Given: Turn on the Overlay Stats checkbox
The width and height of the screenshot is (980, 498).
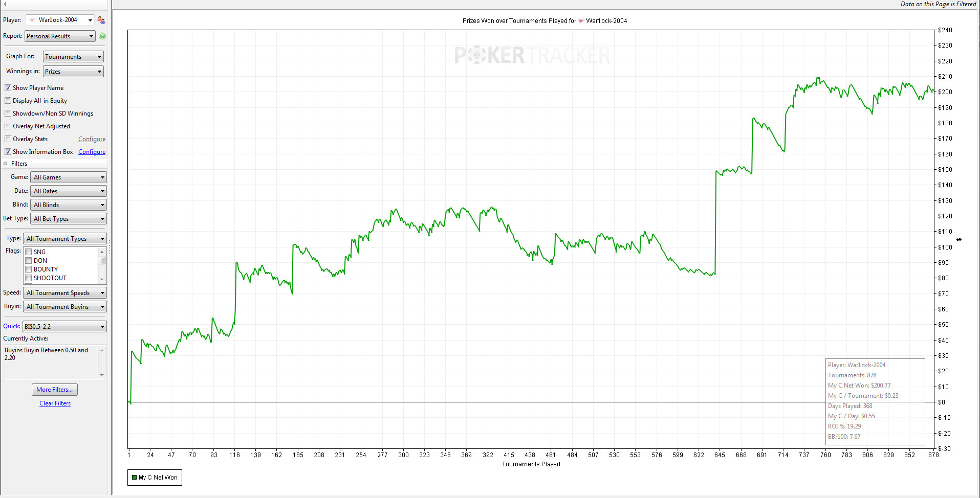Looking at the screenshot, I should point(8,139).
